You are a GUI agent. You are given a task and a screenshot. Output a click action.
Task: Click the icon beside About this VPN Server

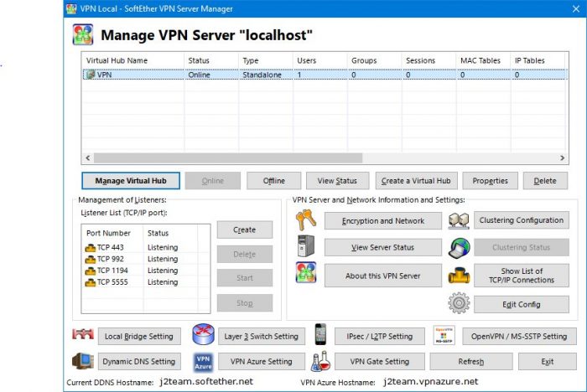(306, 272)
